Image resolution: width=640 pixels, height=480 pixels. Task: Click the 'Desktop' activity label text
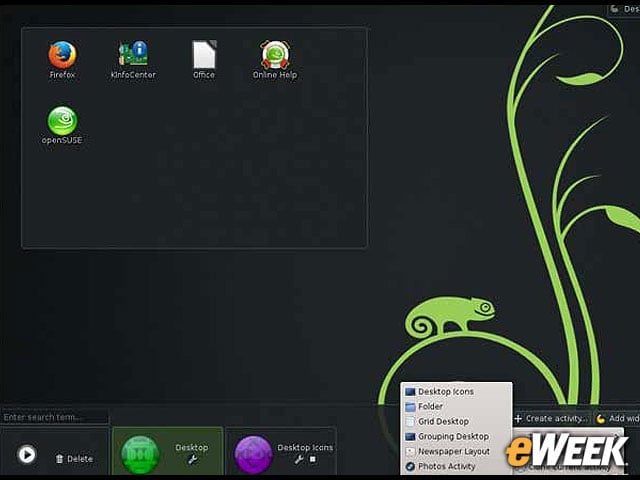pyautogui.click(x=191, y=447)
